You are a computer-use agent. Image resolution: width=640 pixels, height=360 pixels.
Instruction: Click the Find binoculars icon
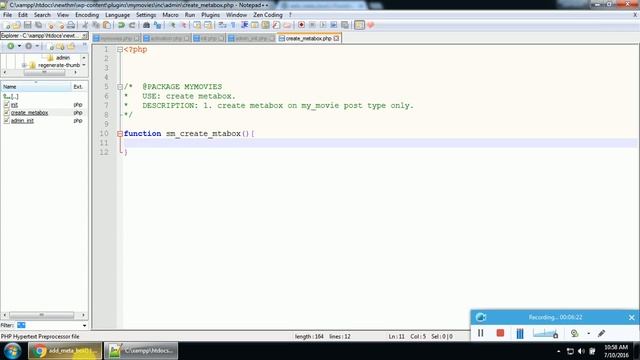pos(146,25)
